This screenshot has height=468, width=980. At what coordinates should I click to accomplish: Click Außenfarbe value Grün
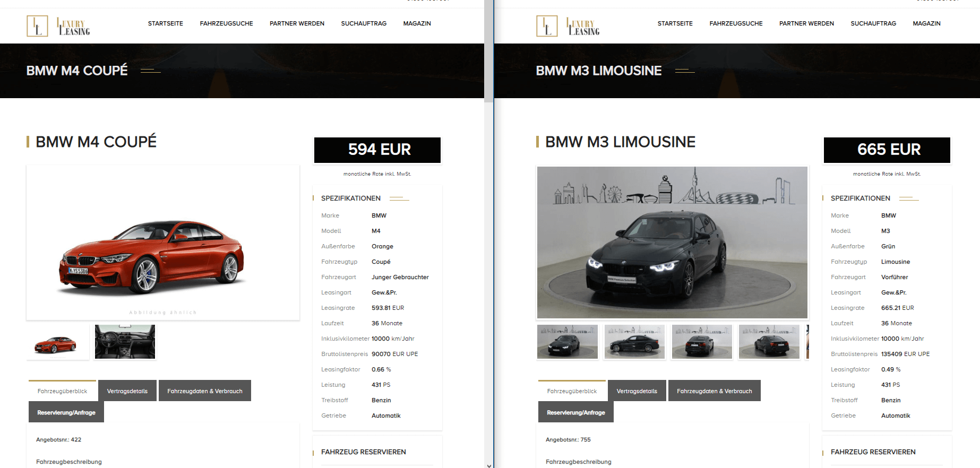[888, 246]
